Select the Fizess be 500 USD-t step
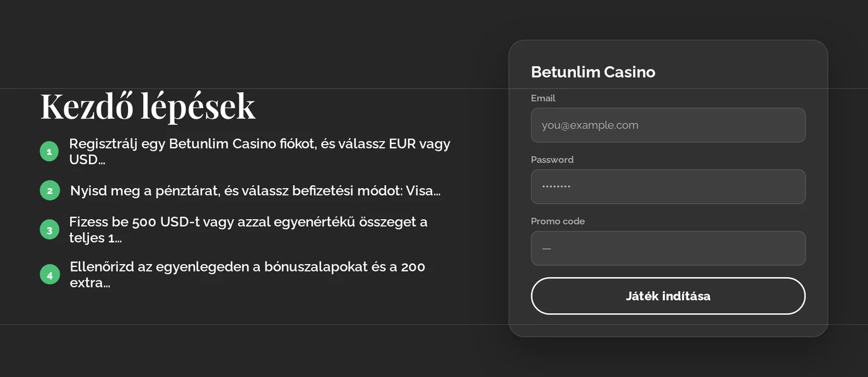 249,230
